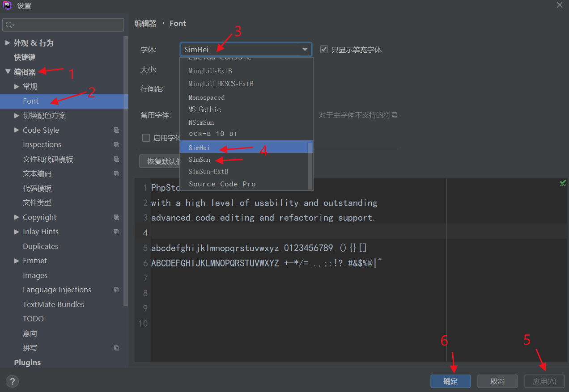Click the project-scope icon beside Inspections
Viewport: 569px width, 392px height.
(x=116, y=145)
